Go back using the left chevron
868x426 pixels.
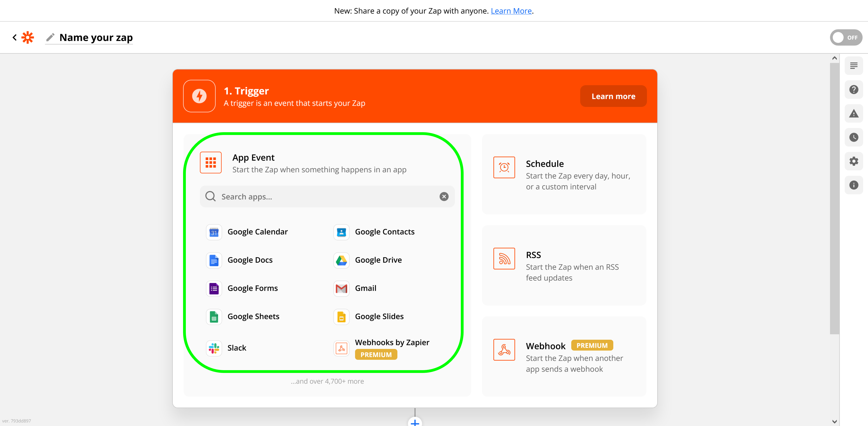(14, 37)
